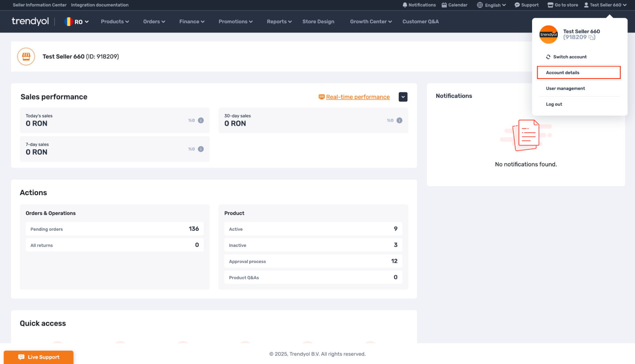Expand the Promotions menu
This screenshot has width=635, height=364.
(235, 22)
